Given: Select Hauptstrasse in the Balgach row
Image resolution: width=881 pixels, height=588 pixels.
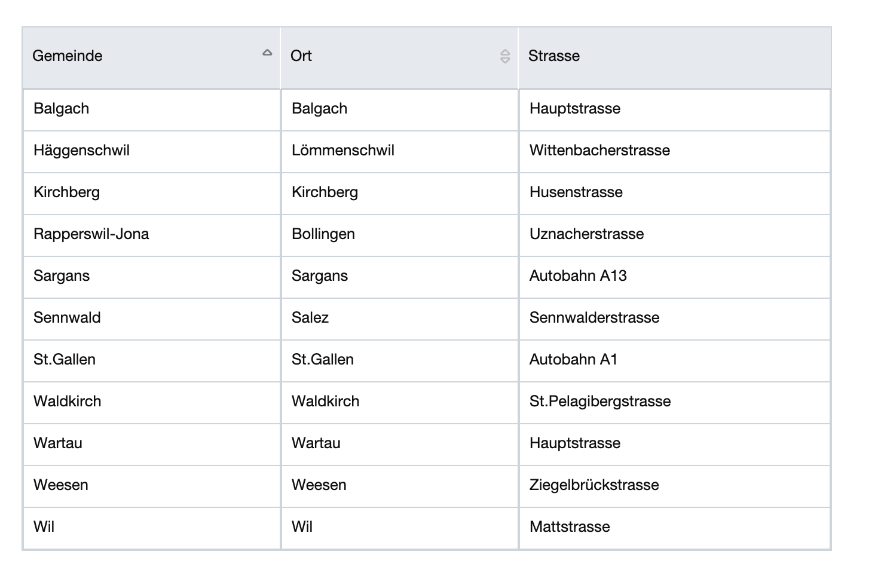Looking at the screenshot, I should (575, 109).
